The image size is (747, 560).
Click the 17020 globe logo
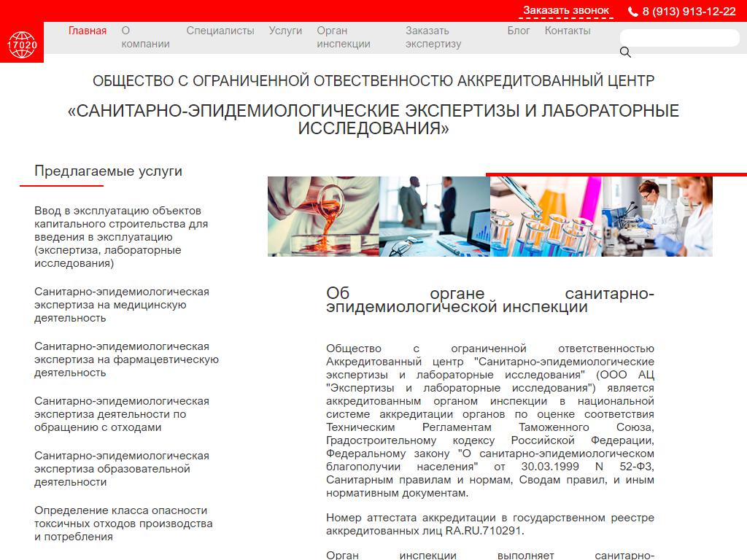coord(21,43)
